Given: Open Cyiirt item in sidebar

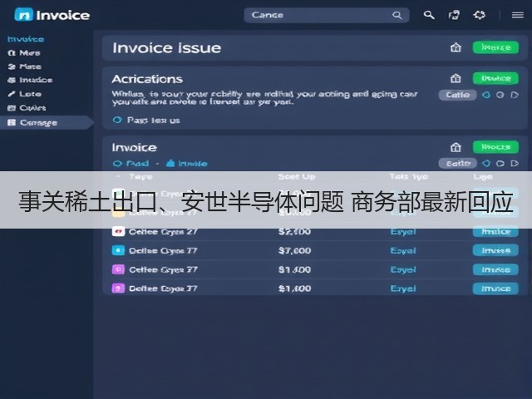Looking at the screenshot, I should coord(27,108).
